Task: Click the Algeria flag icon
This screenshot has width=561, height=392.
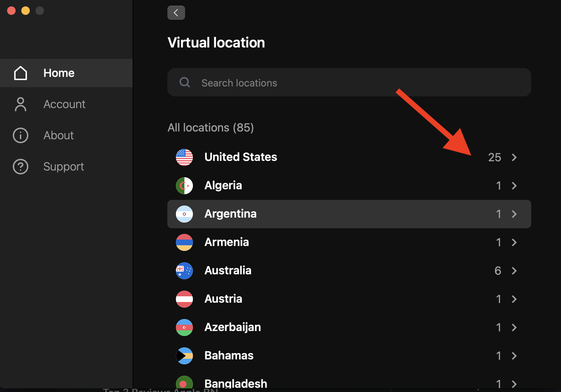Action: (x=184, y=186)
